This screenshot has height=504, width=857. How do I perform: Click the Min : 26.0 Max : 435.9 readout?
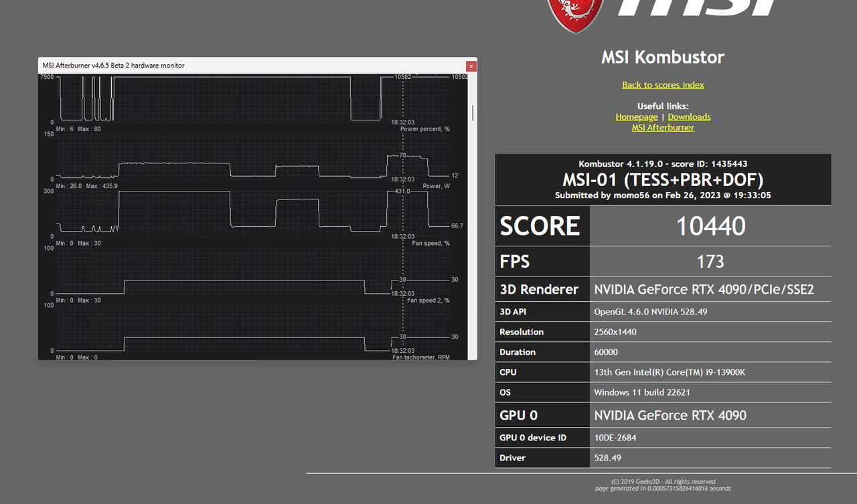point(87,186)
